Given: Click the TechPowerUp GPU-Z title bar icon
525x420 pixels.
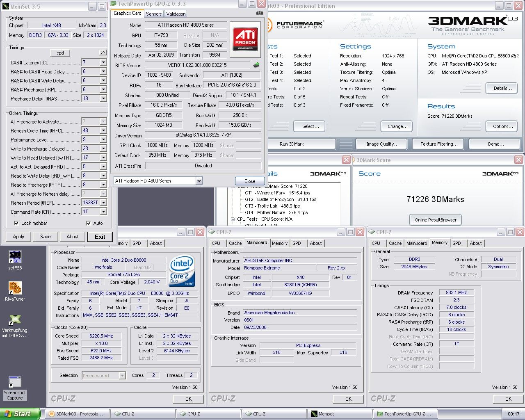Looking at the screenshot, I should pos(113,4).
